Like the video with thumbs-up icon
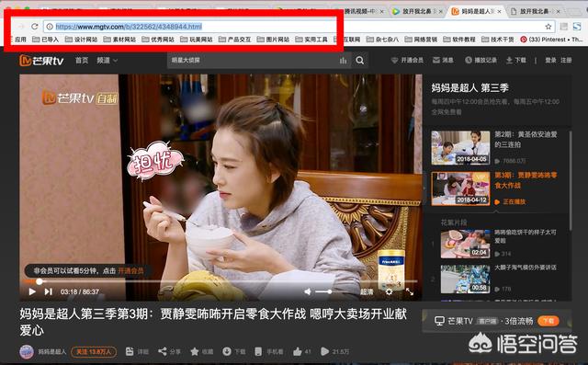Image resolution: width=588 pixels, height=365 pixels. point(298,351)
